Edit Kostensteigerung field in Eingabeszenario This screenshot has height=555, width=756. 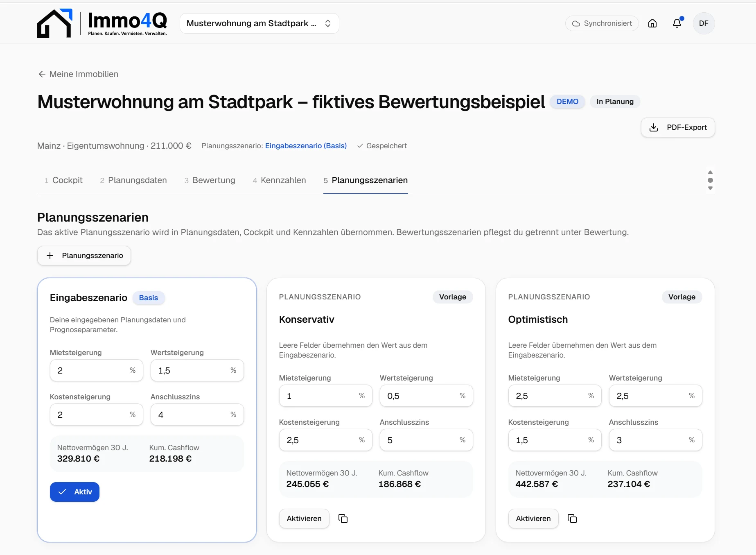(x=97, y=415)
